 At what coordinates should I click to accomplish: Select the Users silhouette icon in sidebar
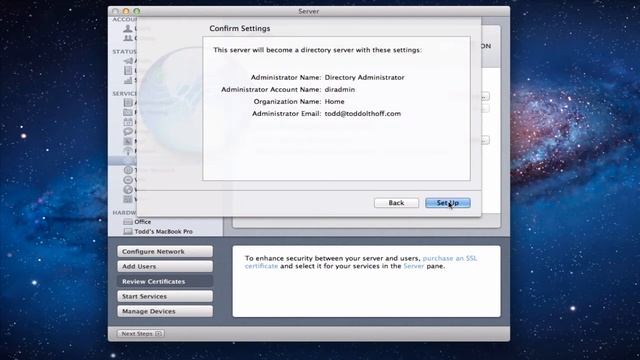pos(128,28)
